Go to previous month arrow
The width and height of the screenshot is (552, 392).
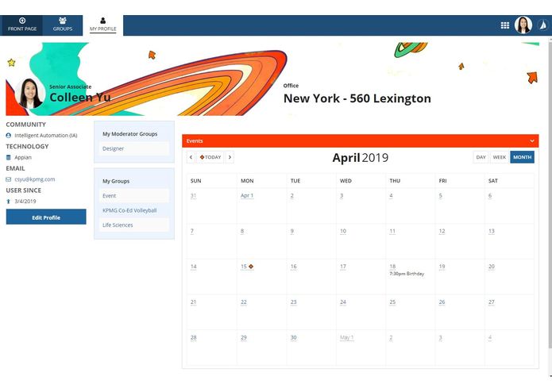click(x=191, y=157)
